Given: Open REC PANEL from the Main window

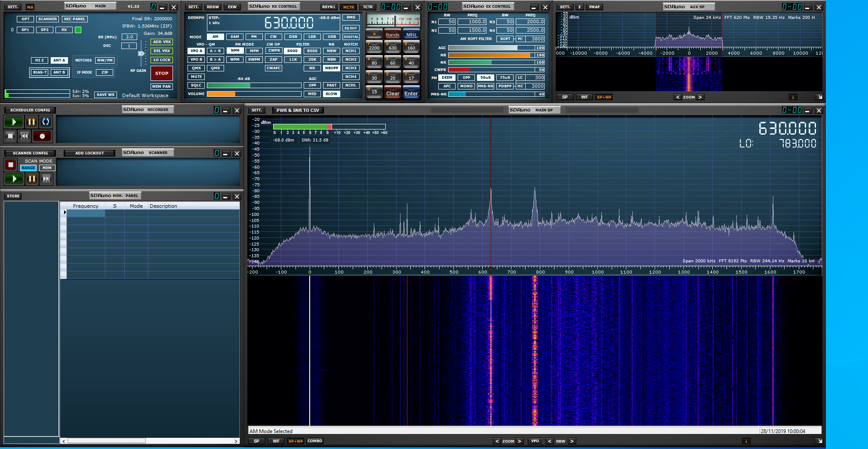Looking at the screenshot, I should 74,19.
